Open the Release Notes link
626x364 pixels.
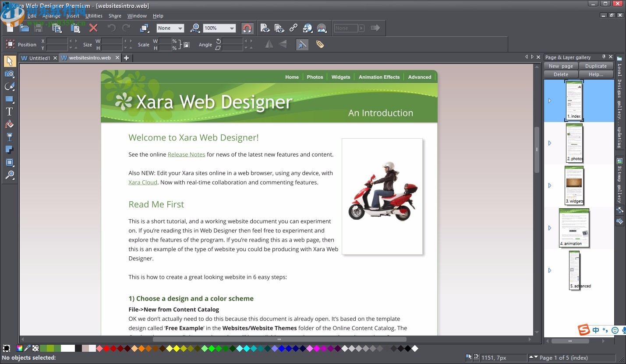pyautogui.click(x=186, y=154)
